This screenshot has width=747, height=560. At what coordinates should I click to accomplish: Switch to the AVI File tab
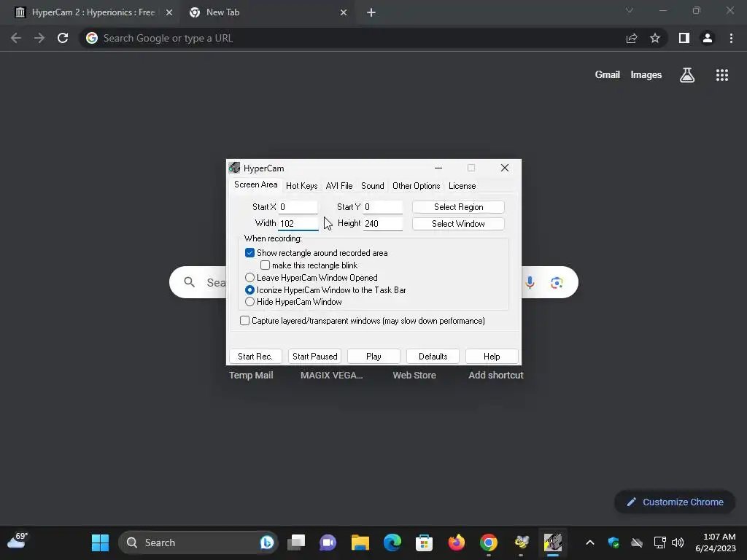click(339, 186)
